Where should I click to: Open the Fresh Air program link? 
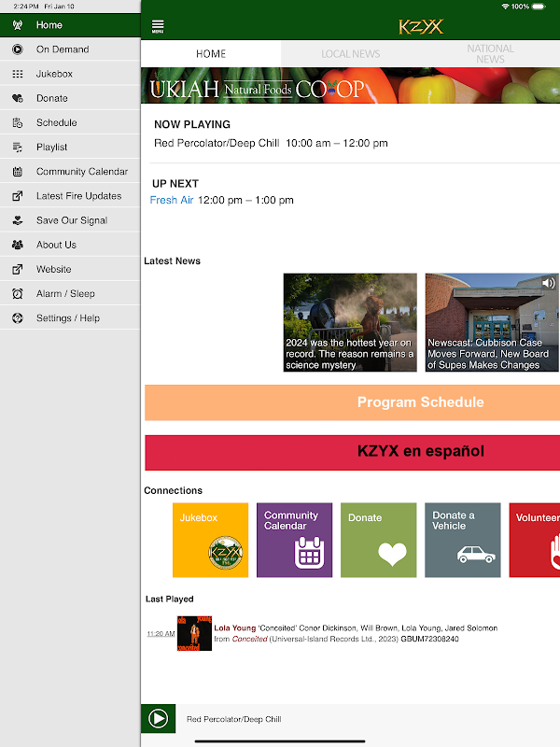coord(172,200)
